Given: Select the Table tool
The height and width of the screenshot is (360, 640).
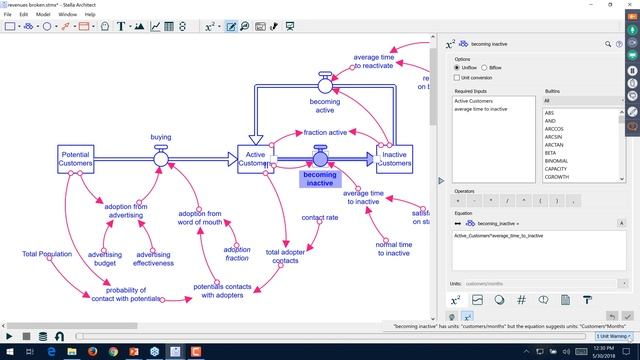Looking at the screenshot, I should click(169, 27).
